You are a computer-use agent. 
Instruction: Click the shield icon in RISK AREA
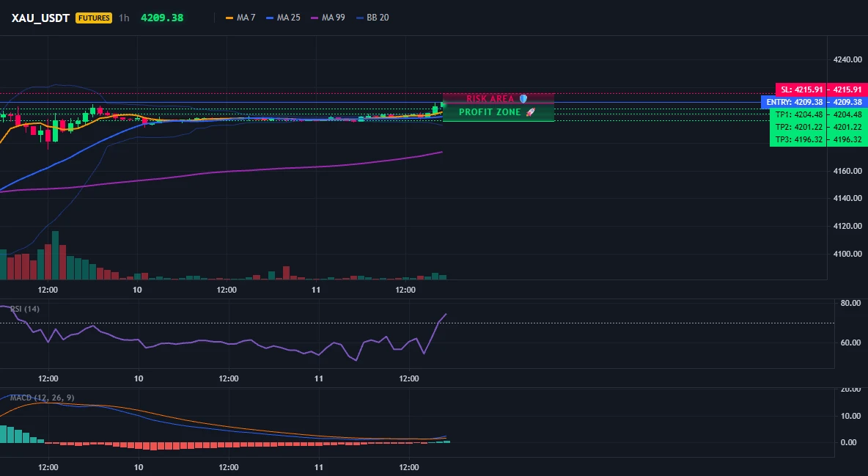tap(523, 98)
